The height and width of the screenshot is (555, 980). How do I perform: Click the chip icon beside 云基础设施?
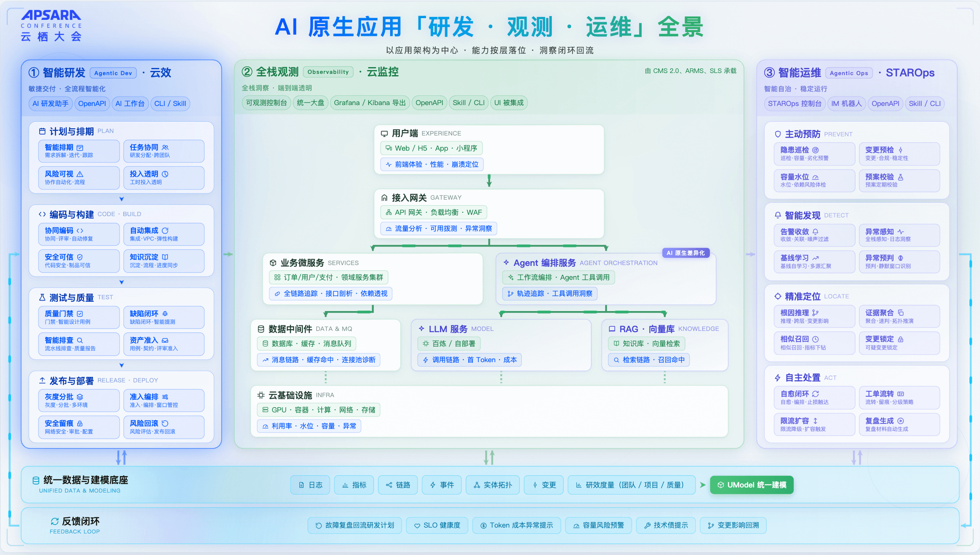(261, 395)
